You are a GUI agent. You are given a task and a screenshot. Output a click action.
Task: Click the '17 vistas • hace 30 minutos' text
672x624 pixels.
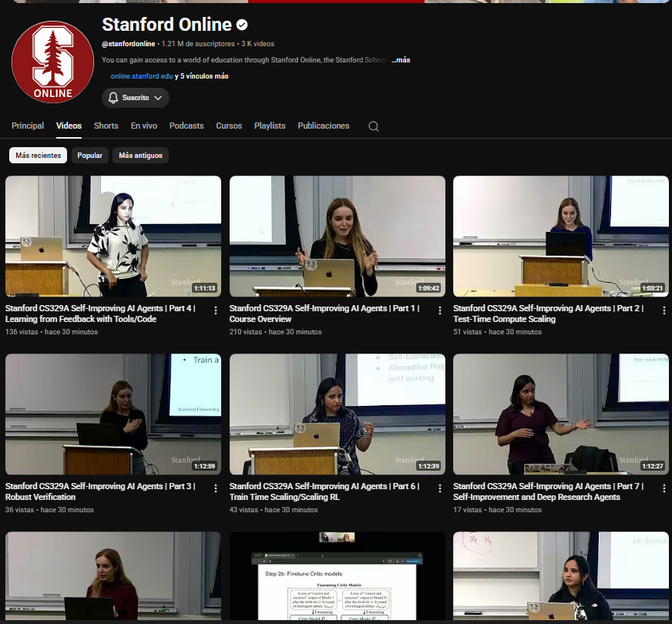coord(498,510)
